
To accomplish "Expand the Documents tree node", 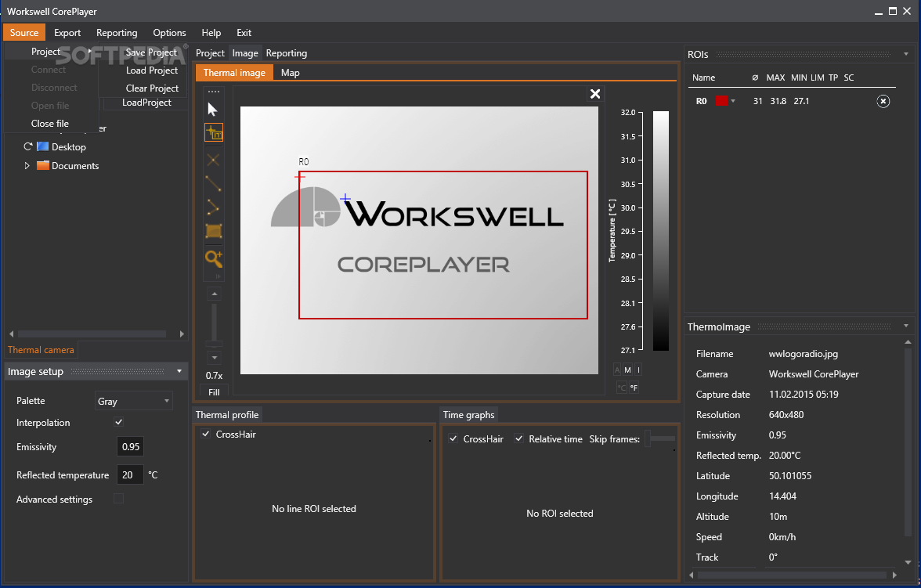I will [27, 166].
